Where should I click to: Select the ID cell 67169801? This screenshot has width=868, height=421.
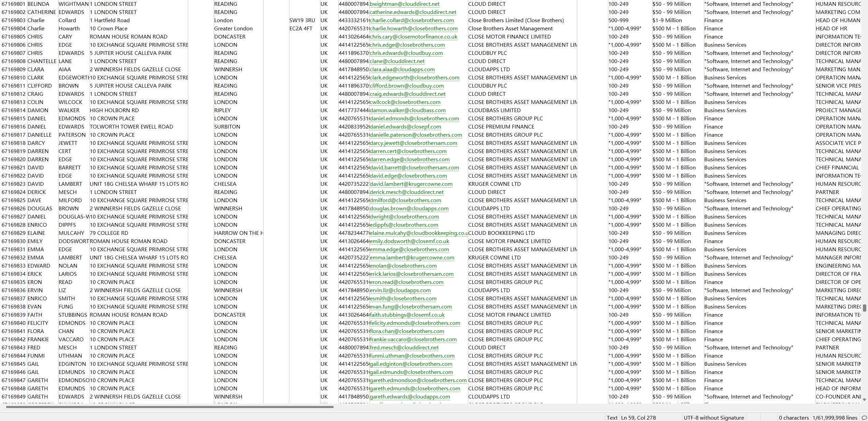pos(14,4)
